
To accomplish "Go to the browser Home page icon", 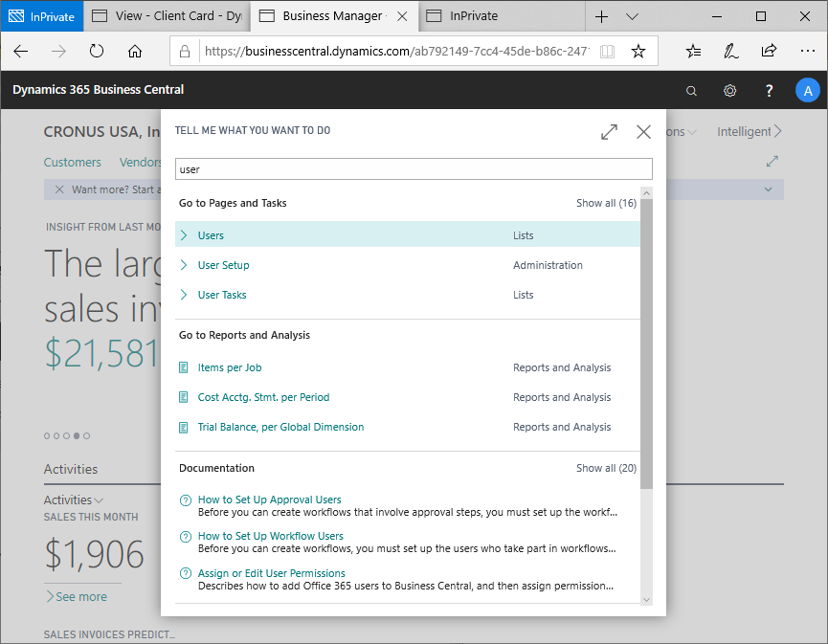I will [135, 52].
